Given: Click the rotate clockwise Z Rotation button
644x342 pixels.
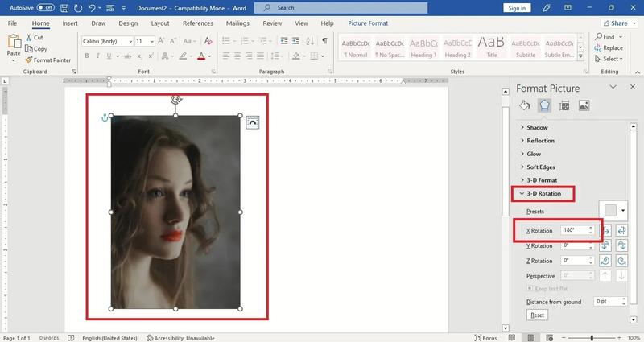Looking at the screenshot, I should tap(621, 261).
